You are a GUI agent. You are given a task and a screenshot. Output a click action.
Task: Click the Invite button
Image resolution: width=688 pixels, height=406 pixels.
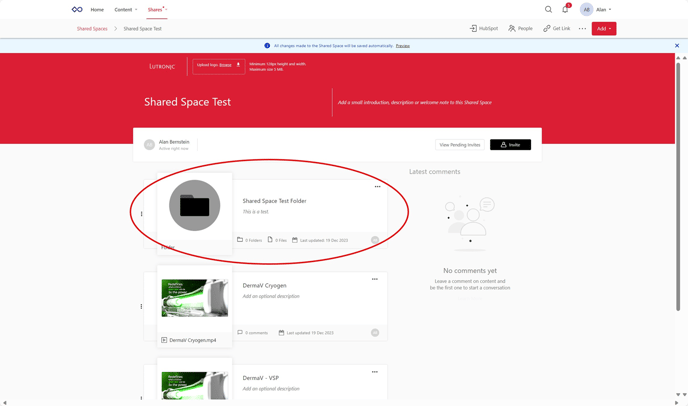coord(510,145)
